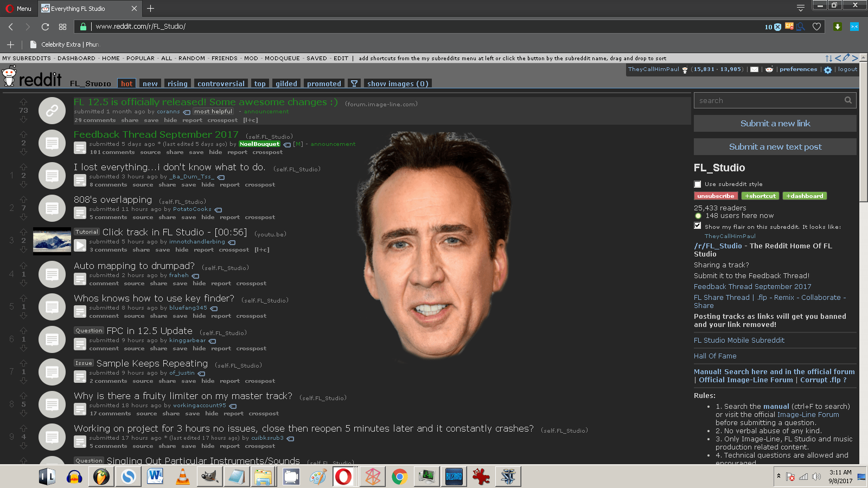
Task: Click the sort shortcuts up-down arrows icon
Action: point(828,58)
